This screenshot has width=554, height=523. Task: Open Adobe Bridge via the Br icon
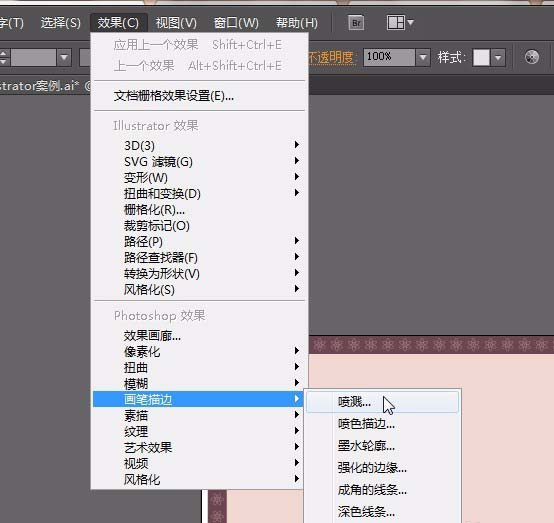(x=356, y=23)
